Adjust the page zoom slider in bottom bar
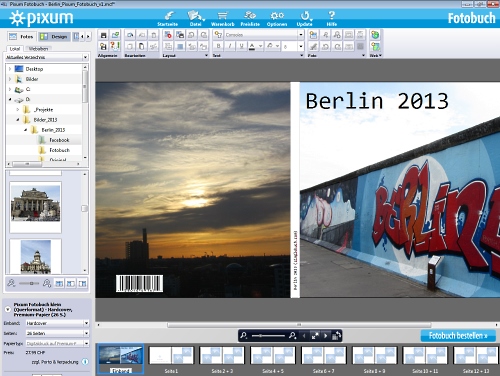 click(x=268, y=336)
